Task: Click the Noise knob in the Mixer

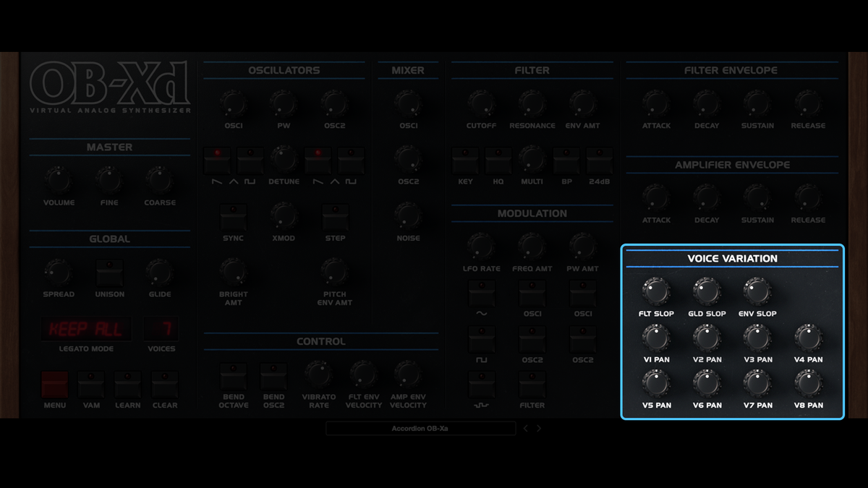Action: tap(408, 217)
